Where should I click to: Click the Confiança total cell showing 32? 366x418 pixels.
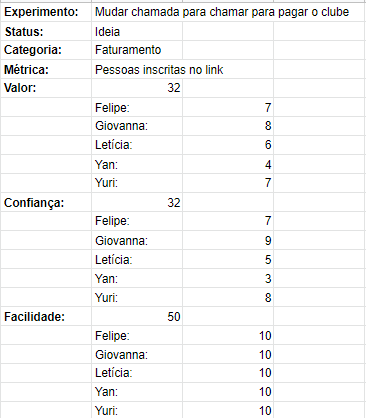click(137, 202)
